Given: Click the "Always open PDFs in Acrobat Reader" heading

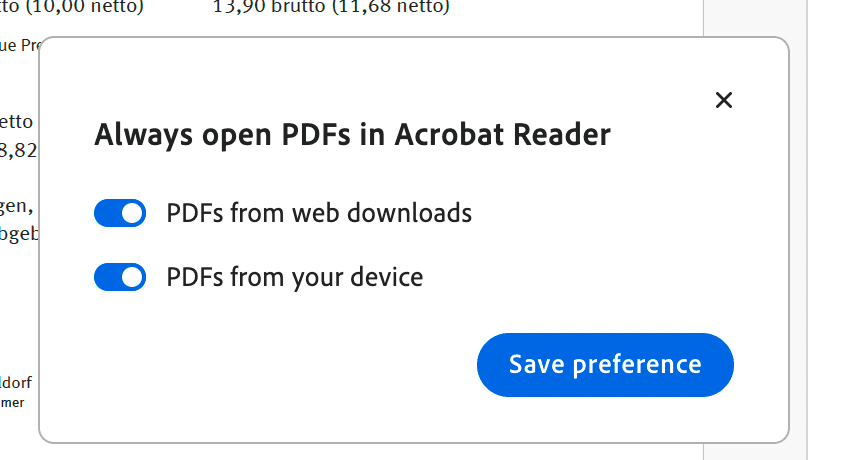Looking at the screenshot, I should coord(352,135).
